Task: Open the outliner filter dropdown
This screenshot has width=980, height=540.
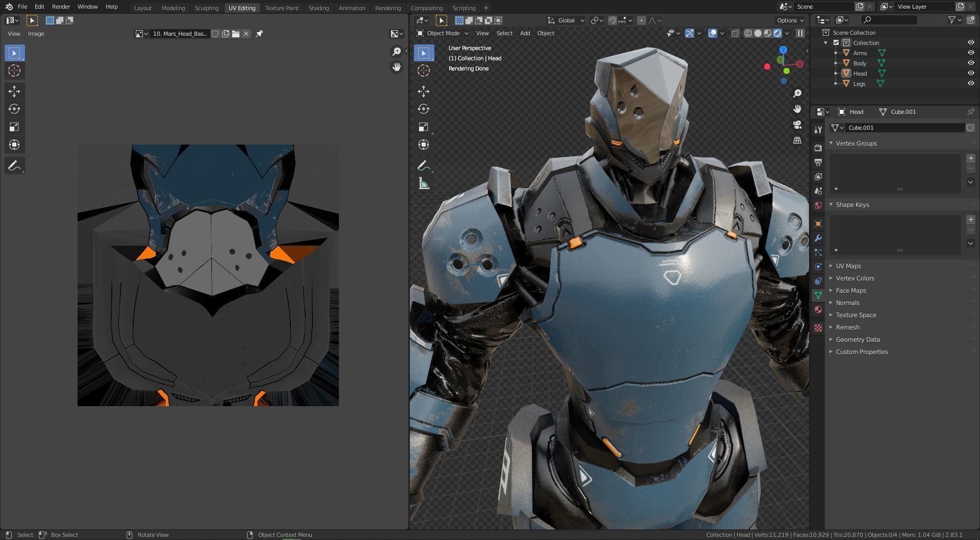Action: (x=954, y=20)
